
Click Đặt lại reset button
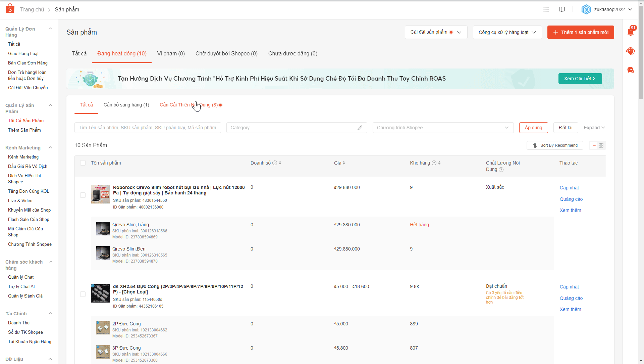pyautogui.click(x=566, y=128)
